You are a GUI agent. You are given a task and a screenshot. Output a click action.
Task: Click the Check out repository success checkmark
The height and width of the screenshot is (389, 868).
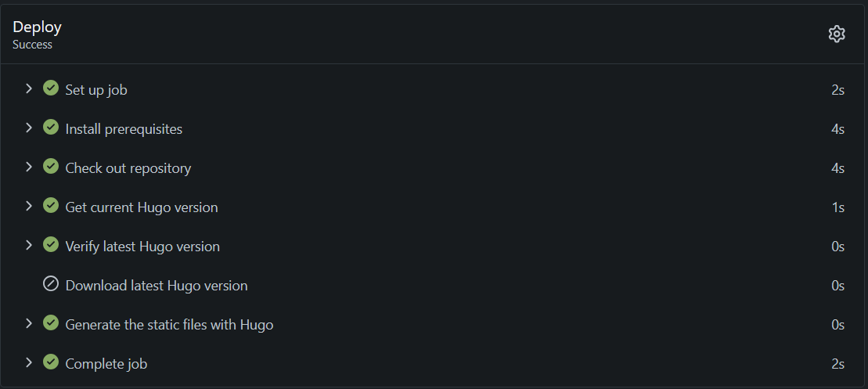tap(51, 167)
